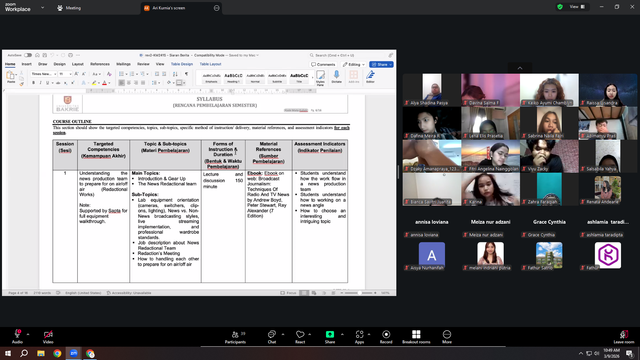Select the Heading 1 style thumbnail
This screenshot has height=360, width=640.
[233, 78]
